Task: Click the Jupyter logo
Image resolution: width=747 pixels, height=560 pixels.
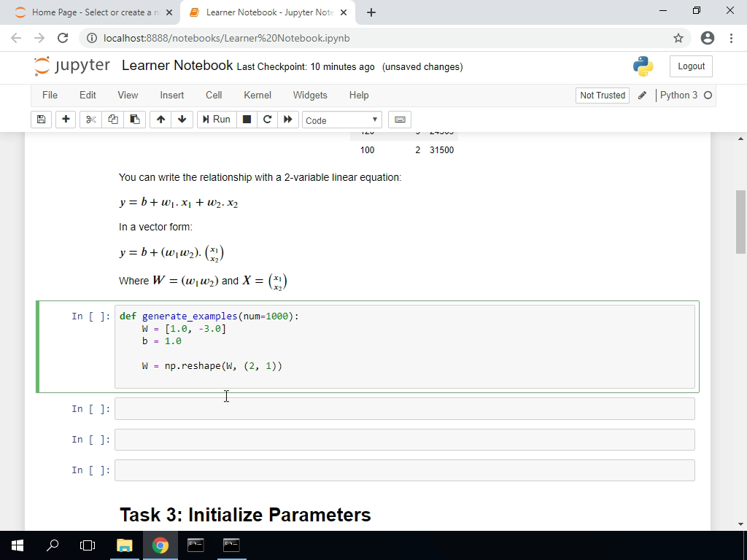Action: pyautogui.click(x=72, y=66)
